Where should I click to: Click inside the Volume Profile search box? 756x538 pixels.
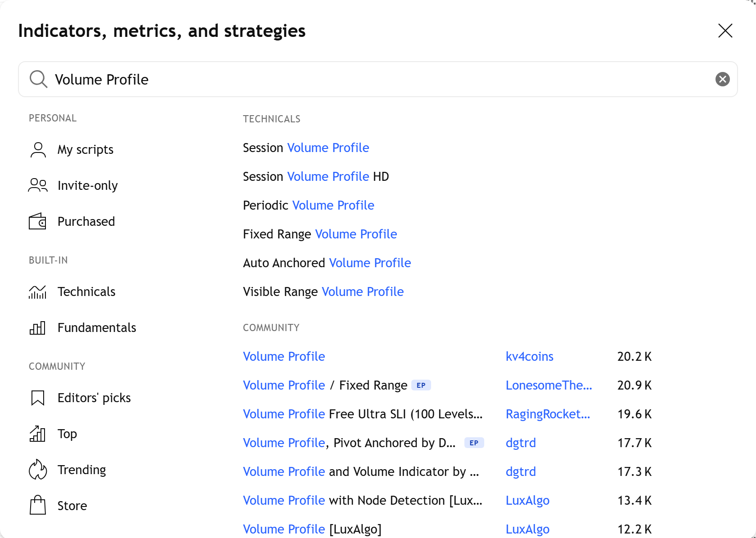(378, 79)
